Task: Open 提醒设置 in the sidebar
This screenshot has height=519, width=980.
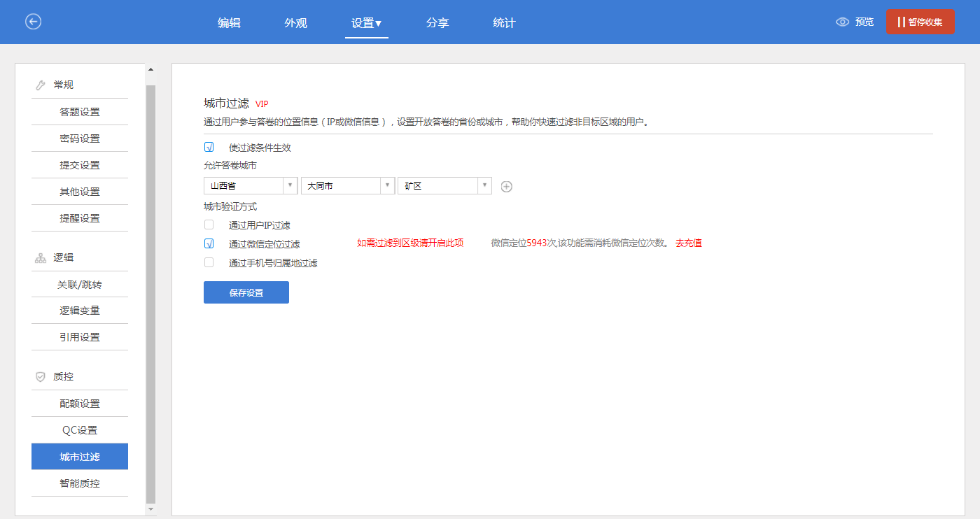Action: (80, 218)
